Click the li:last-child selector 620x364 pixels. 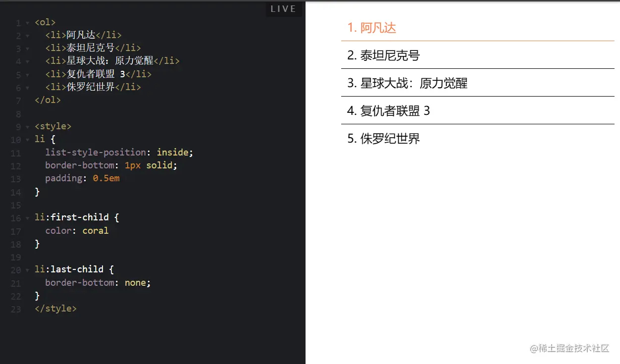coord(74,269)
